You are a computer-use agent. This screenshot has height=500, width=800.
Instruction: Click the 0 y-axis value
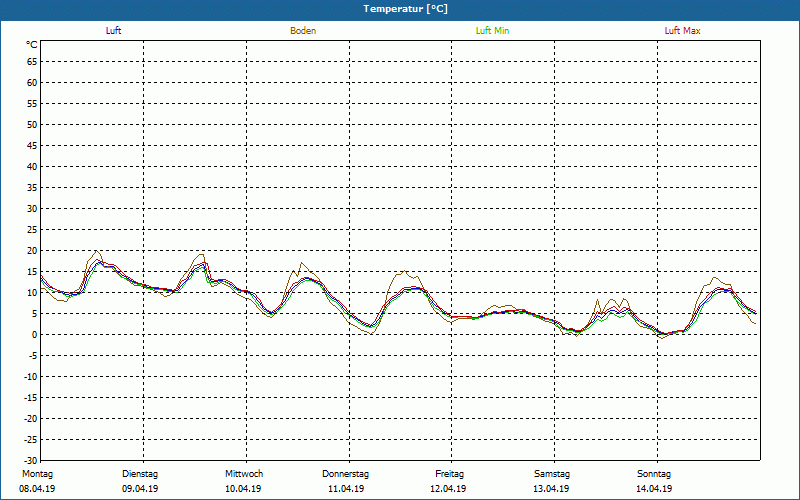pos(35,335)
